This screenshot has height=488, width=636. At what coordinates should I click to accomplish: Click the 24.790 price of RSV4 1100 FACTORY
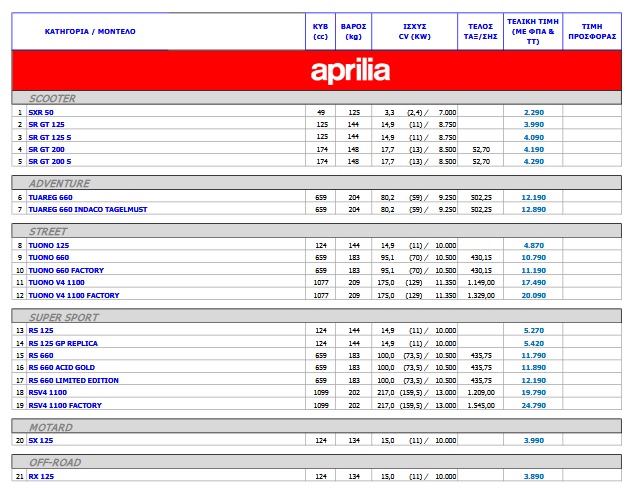pos(534,405)
